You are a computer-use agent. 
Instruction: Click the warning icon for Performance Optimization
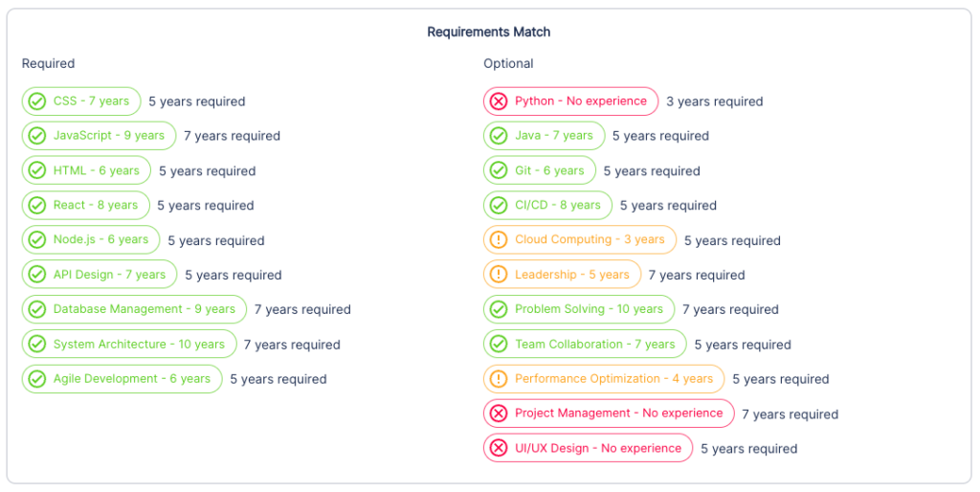tap(499, 379)
